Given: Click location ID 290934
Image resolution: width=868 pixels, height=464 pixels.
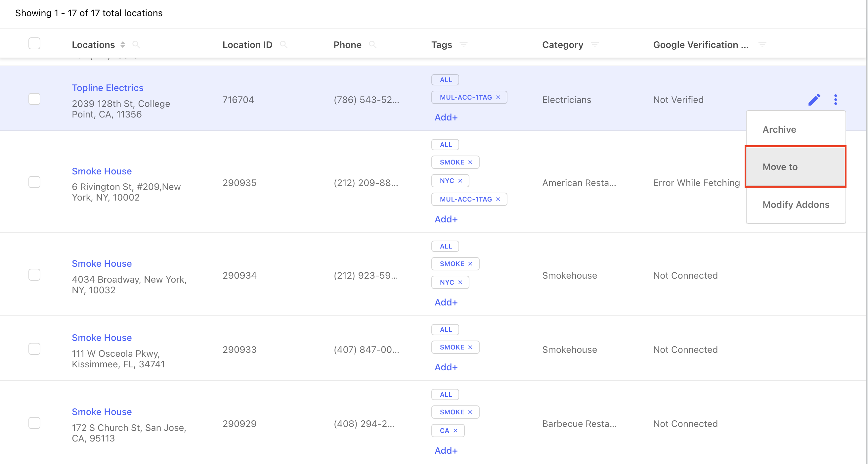Looking at the screenshot, I should tap(239, 275).
